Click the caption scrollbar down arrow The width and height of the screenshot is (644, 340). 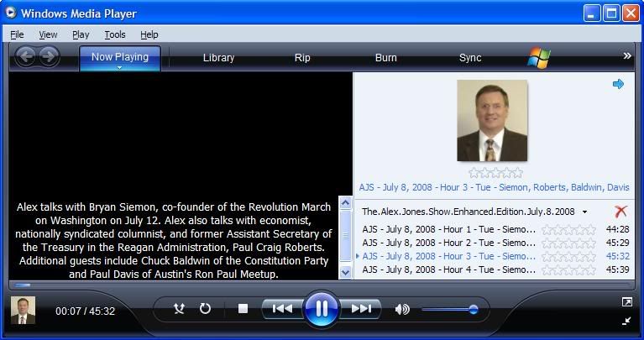[345, 272]
